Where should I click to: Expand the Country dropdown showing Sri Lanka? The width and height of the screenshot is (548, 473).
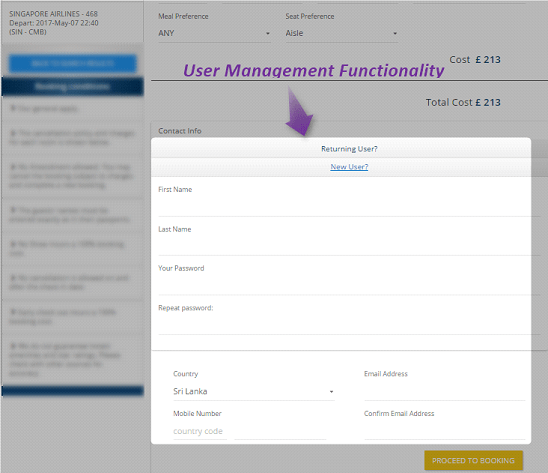point(254,392)
